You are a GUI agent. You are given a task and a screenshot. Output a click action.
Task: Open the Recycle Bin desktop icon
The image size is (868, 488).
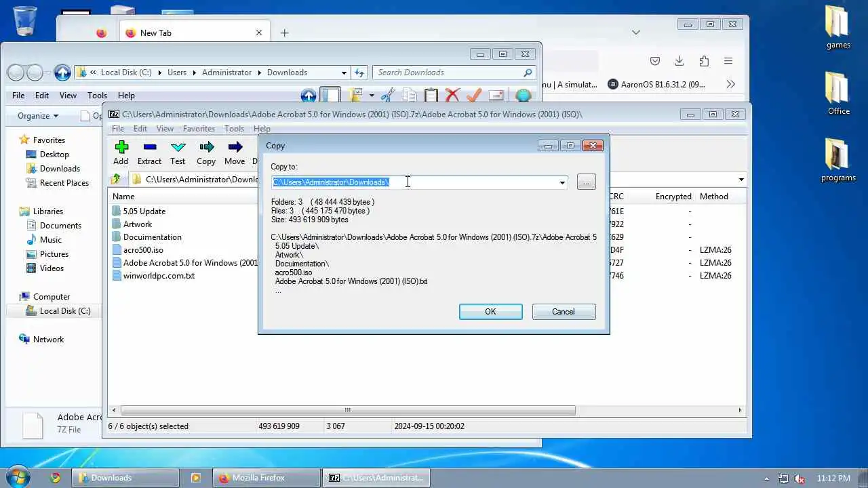click(26, 20)
